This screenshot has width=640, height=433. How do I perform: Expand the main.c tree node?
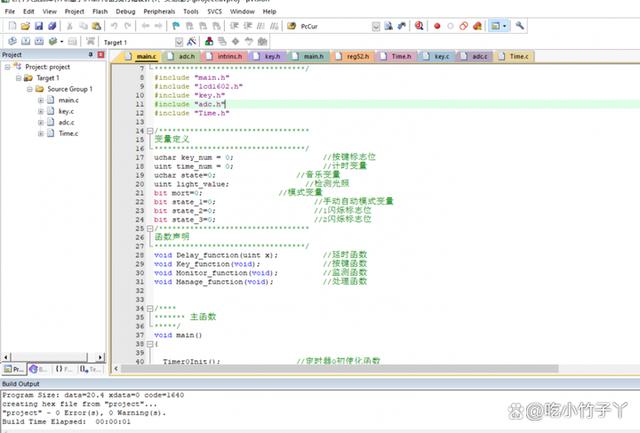click(x=41, y=101)
